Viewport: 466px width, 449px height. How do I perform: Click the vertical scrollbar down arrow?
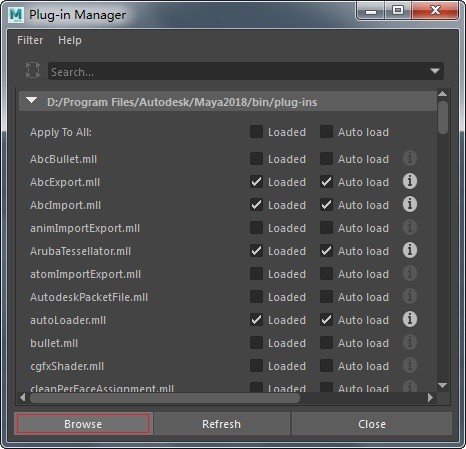[x=442, y=385]
